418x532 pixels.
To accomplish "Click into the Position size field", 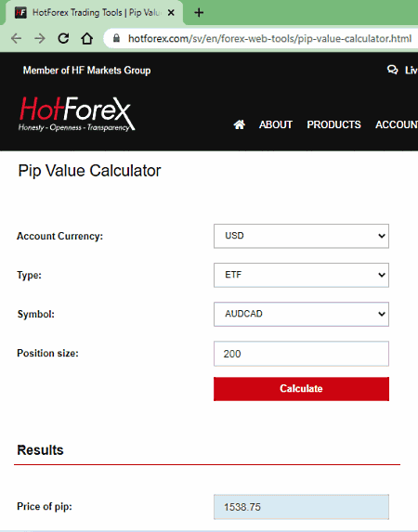I will coord(301,354).
